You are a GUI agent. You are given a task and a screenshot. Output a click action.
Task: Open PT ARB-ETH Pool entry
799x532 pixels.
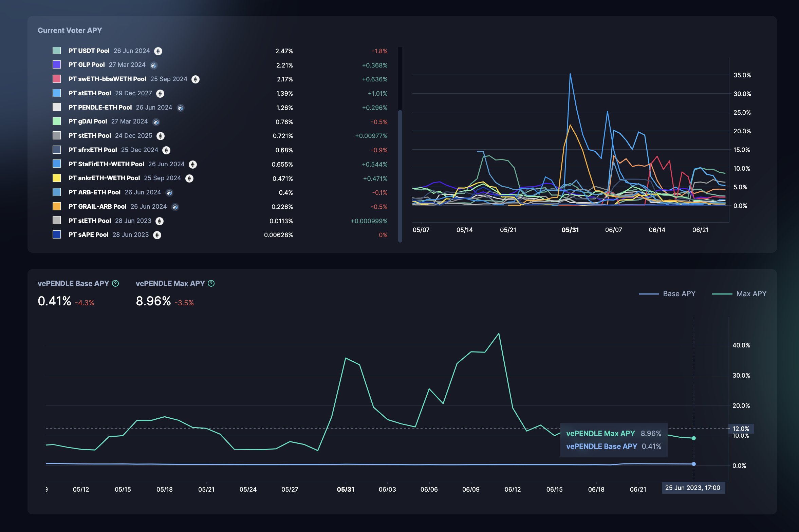click(94, 192)
